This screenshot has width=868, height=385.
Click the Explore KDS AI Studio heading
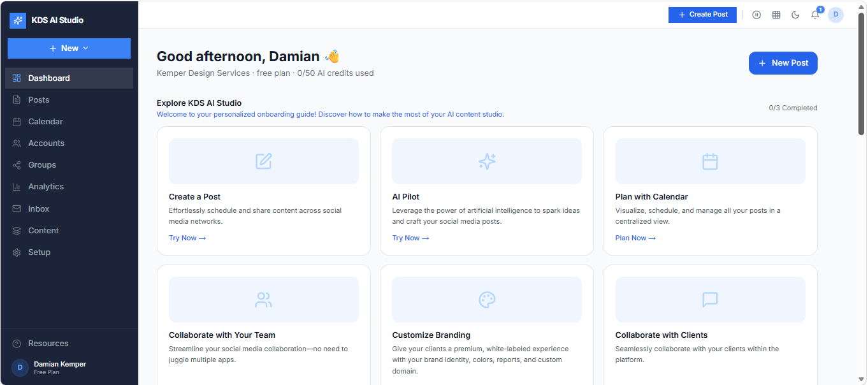[x=199, y=103]
